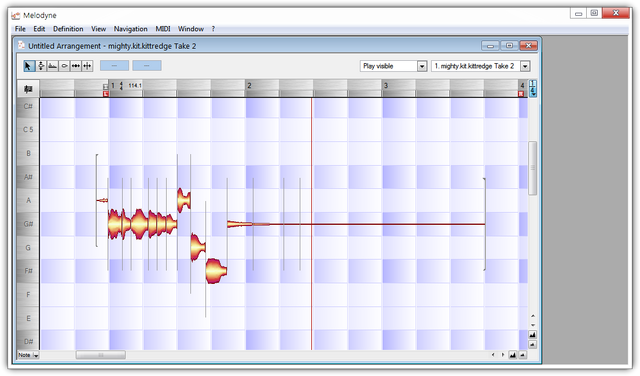Click the E key on pitch ruler

[28, 318]
